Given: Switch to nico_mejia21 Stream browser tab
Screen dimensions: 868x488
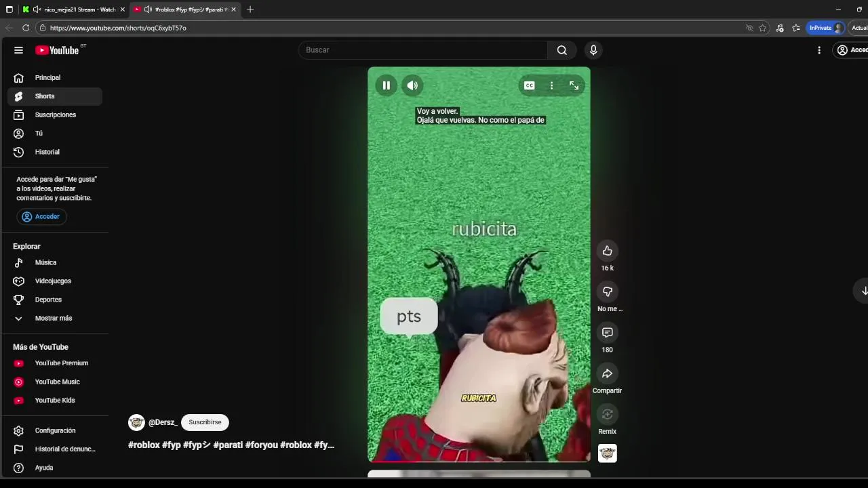Looking at the screenshot, I should [73, 9].
